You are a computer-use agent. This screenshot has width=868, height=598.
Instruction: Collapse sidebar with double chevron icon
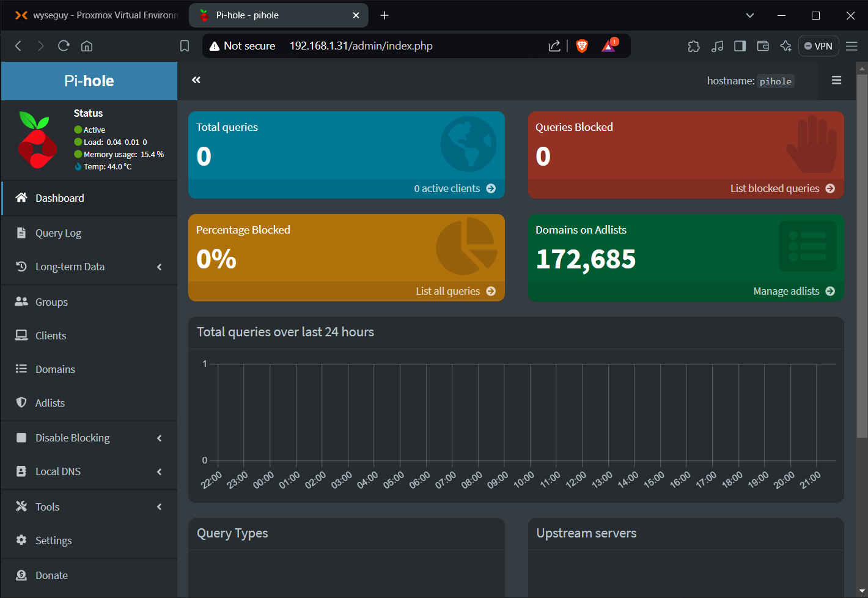[196, 80]
